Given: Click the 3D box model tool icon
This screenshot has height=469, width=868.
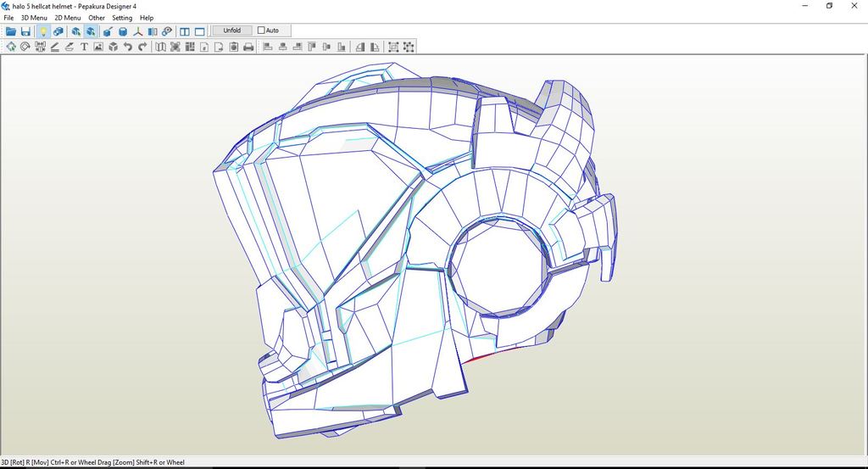Looking at the screenshot, I should coord(114,47).
